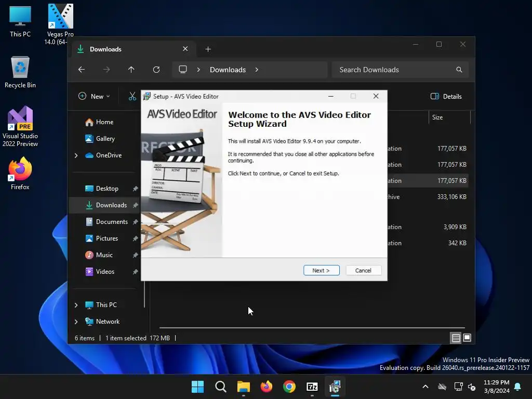
Task: Launch Firefox from taskbar
Action: tap(267, 387)
